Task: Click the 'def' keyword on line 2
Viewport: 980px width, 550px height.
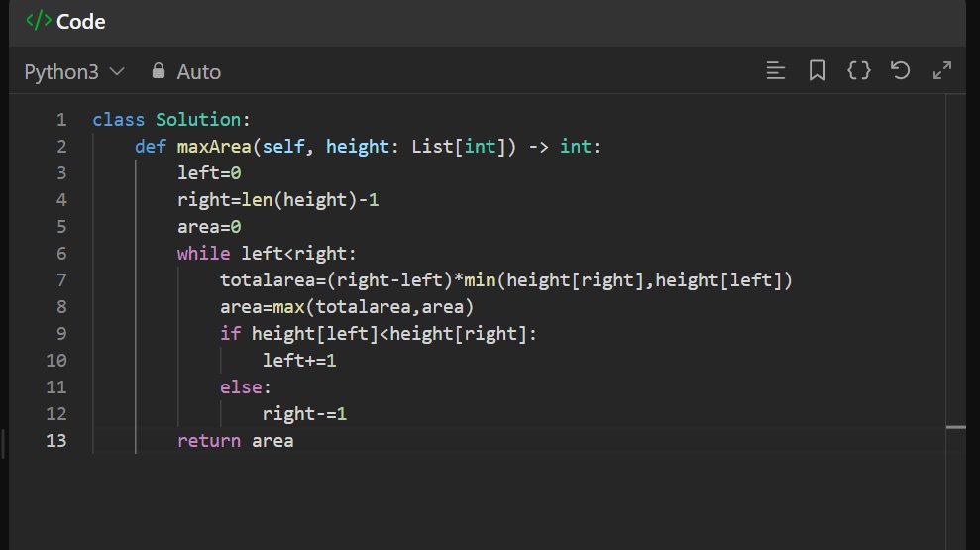Action: coord(151,147)
